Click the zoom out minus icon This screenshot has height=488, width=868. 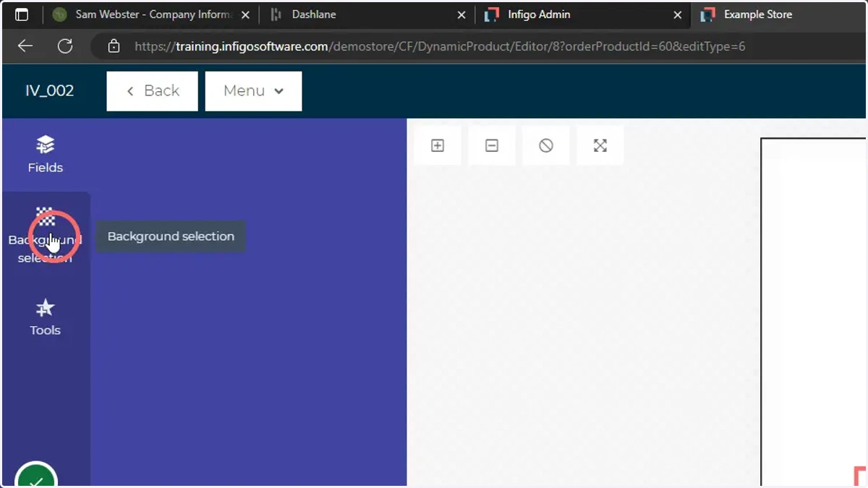492,145
